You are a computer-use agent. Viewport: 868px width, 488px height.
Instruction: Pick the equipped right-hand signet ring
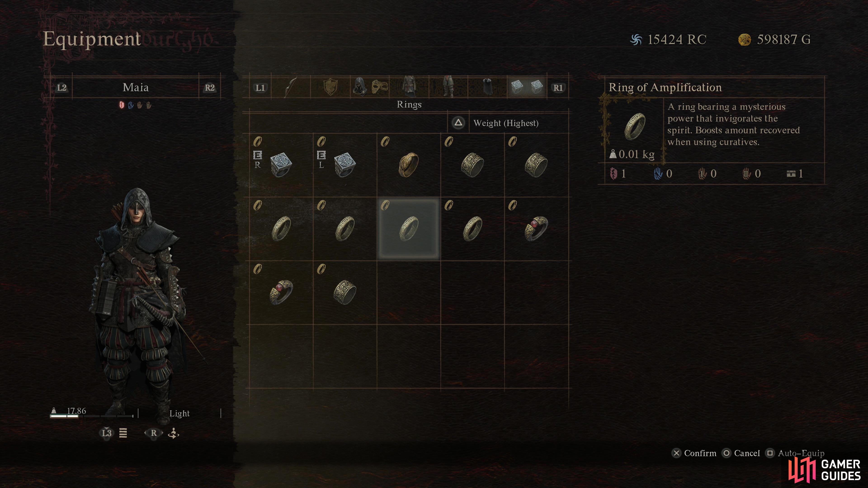pos(281,165)
